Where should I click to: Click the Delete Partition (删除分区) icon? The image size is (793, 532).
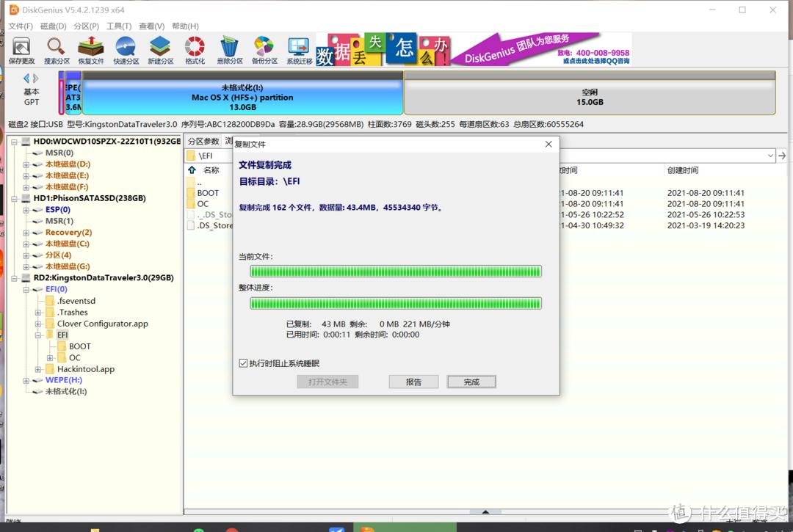(x=230, y=50)
